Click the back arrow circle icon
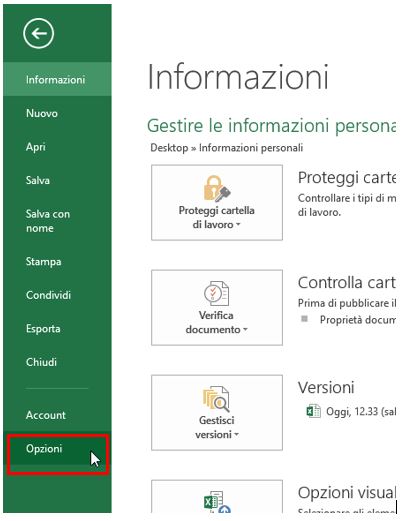The width and height of the screenshot is (409, 521). 38,33
